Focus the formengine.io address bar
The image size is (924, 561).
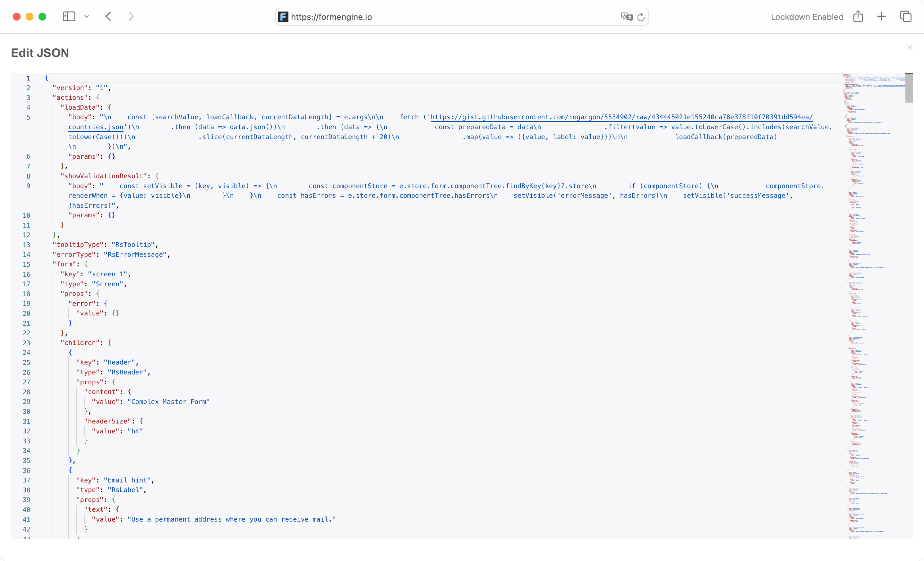click(462, 16)
